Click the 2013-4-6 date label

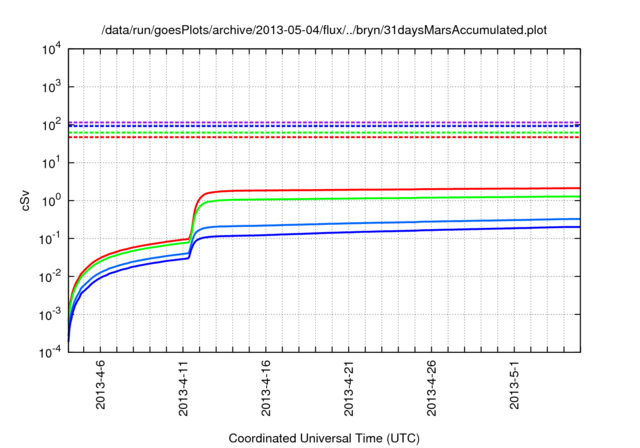pos(100,385)
